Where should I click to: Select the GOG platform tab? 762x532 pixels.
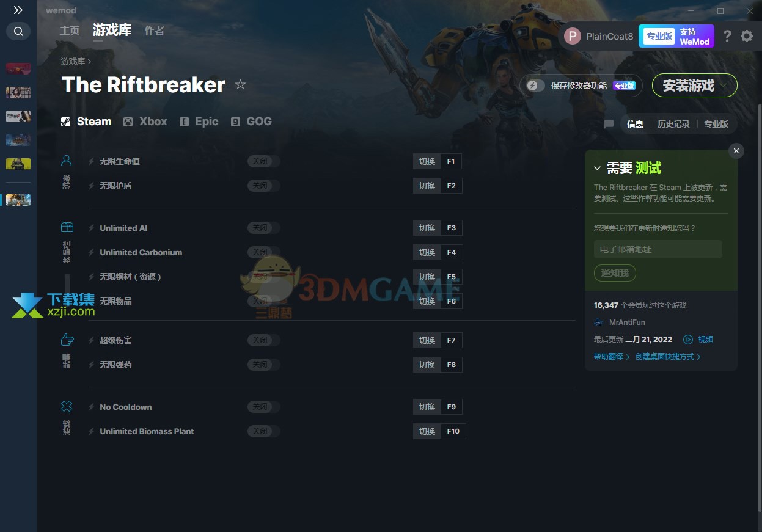coord(252,122)
